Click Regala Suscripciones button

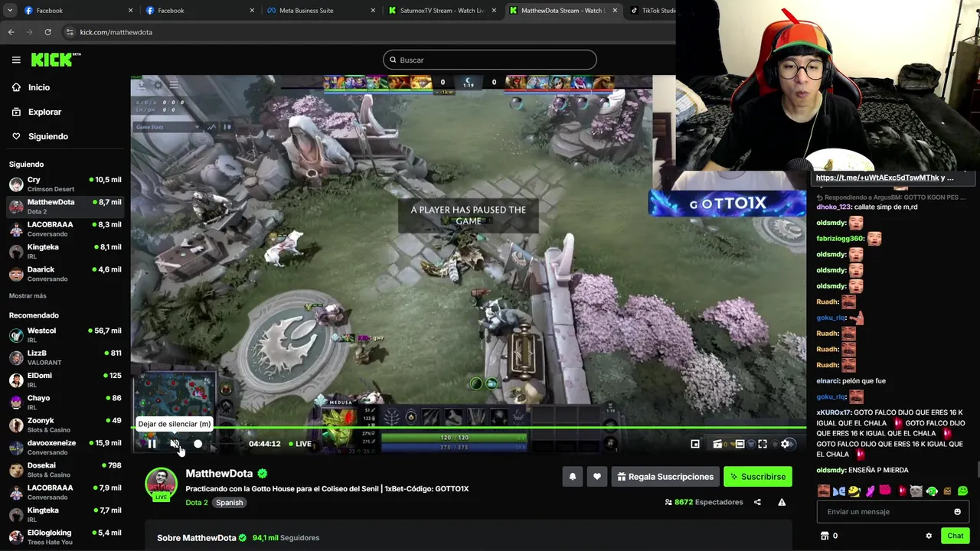pos(665,477)
